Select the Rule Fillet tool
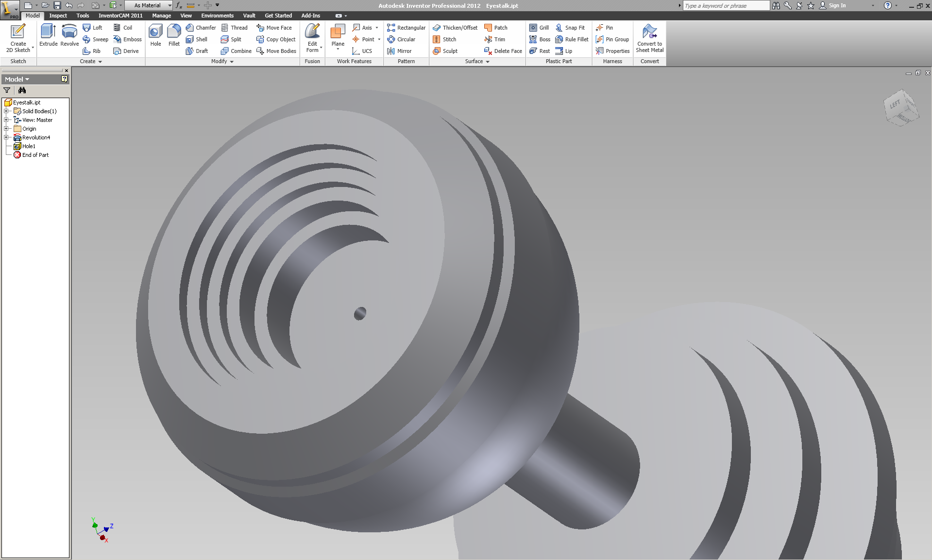Image resolution: width=932 pixels, height=560 pixels. point(572,39)
